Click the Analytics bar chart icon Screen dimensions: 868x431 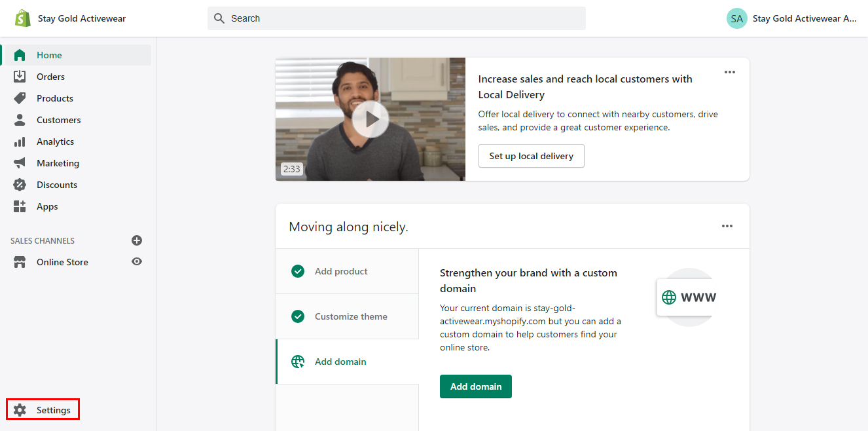click(x=20, y=141)
